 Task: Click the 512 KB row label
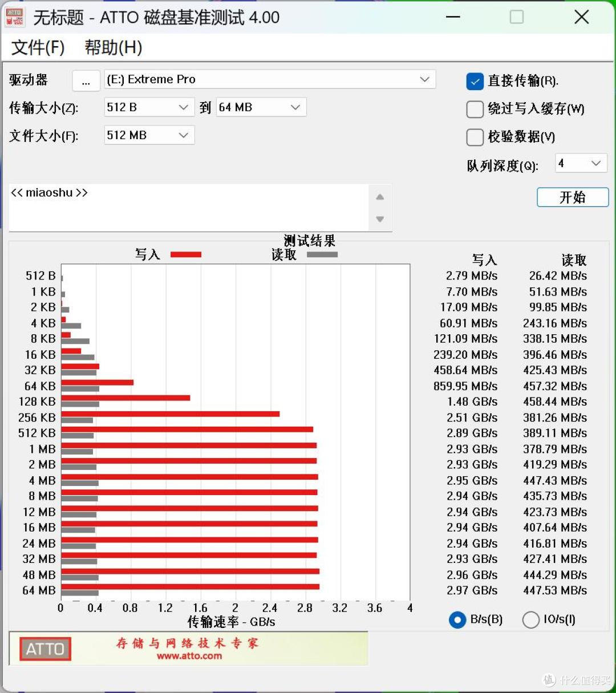[x=37, y=433]
